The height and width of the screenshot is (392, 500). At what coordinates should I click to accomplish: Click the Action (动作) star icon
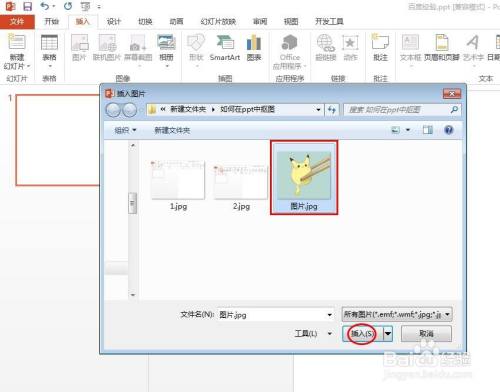(350, 42)
